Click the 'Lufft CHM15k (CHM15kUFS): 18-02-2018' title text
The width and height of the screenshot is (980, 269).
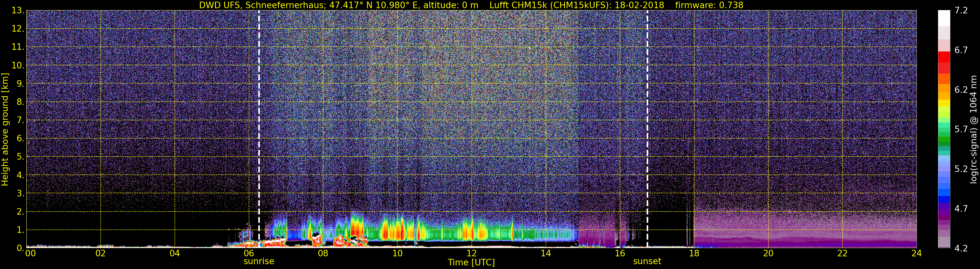coord(576,5)
